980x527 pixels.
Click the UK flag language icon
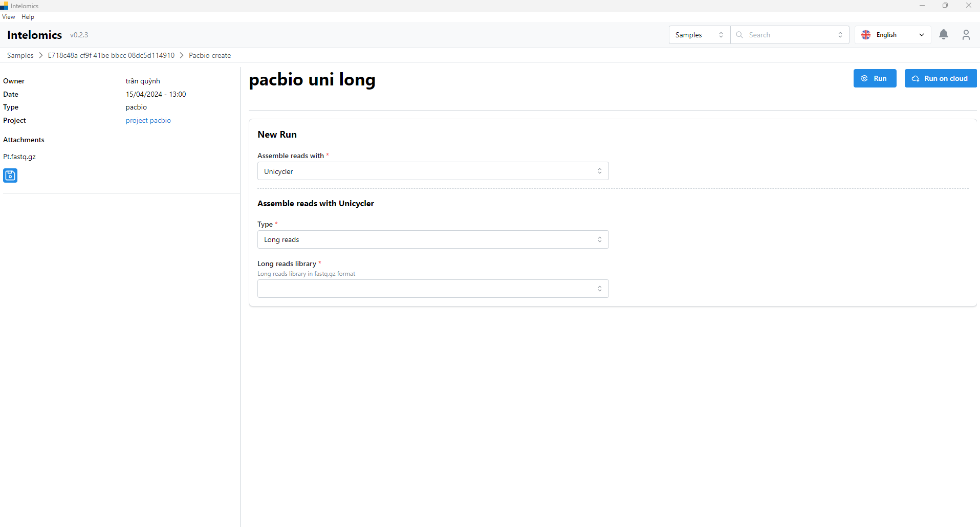tap(866, 35)
